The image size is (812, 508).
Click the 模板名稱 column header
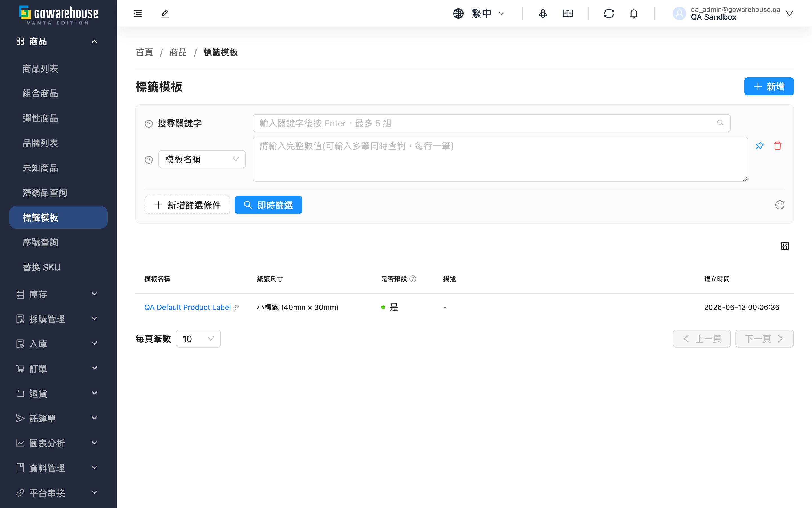coord(157,279)
